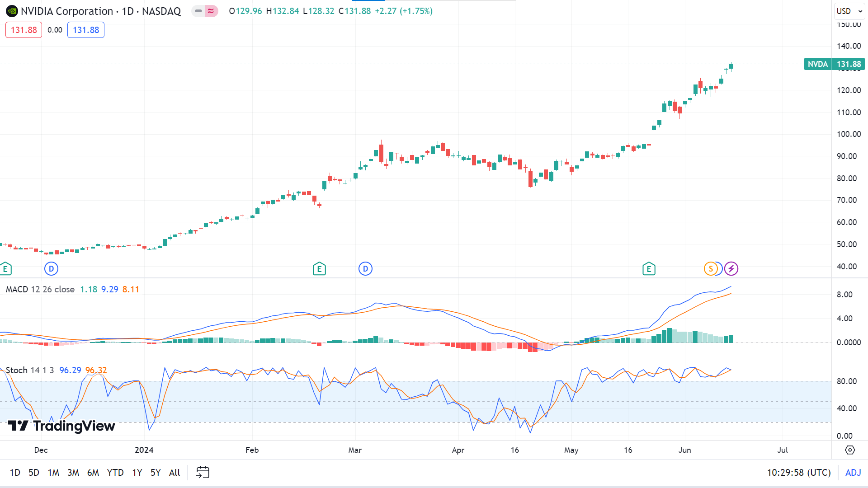
Task: Click the low price L128.32
Action: click(319, 11)
